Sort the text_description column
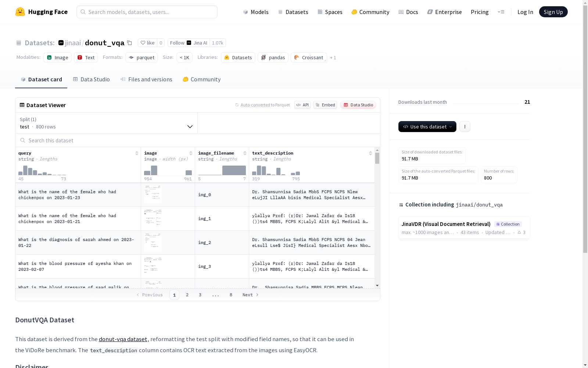Viewport: 588px width, 368px height. coord(370,153)
